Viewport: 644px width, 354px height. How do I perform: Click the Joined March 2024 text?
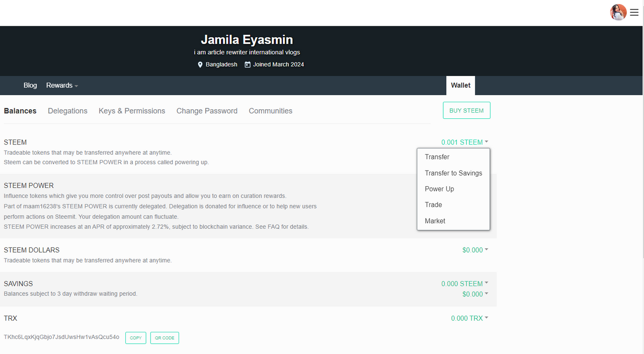(278, 64)
